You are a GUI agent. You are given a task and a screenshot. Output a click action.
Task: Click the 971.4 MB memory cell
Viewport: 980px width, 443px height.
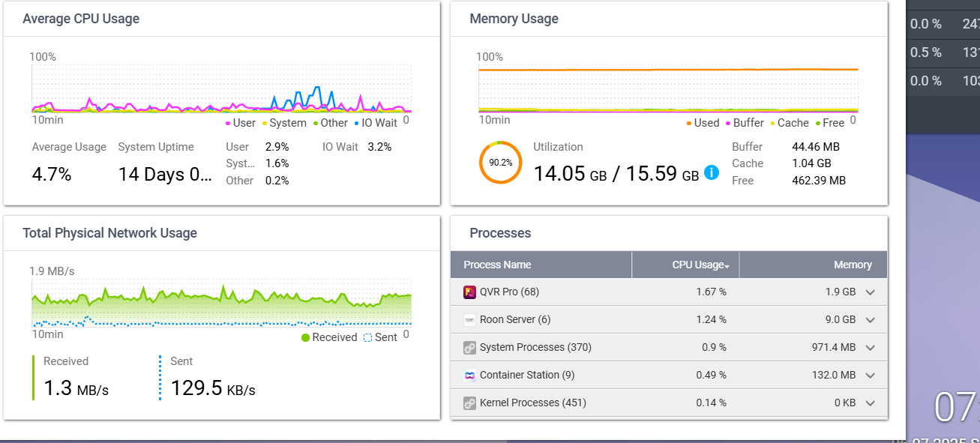(x=833, y=347)
